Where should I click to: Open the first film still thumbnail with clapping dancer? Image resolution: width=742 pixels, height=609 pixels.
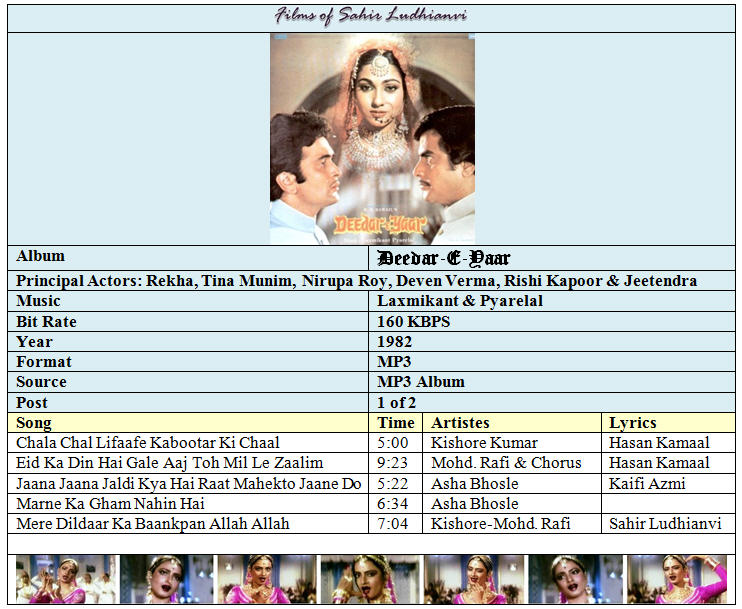tap(66, 579)
